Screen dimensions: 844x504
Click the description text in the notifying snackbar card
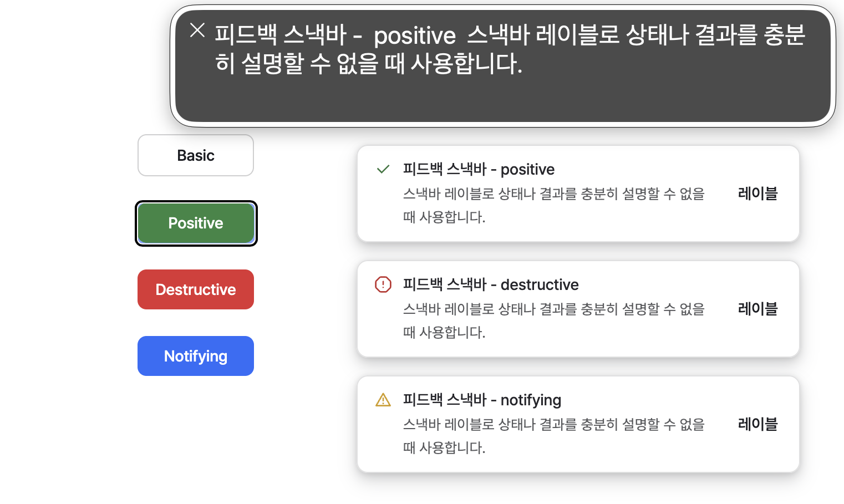tap(553, 436)
